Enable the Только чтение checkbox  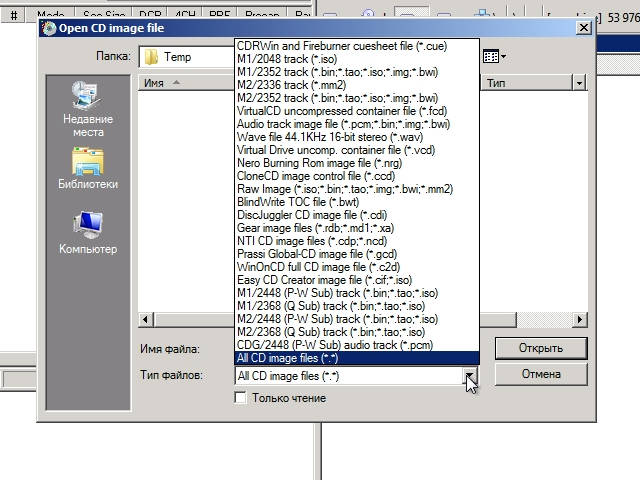click(240, 398)
